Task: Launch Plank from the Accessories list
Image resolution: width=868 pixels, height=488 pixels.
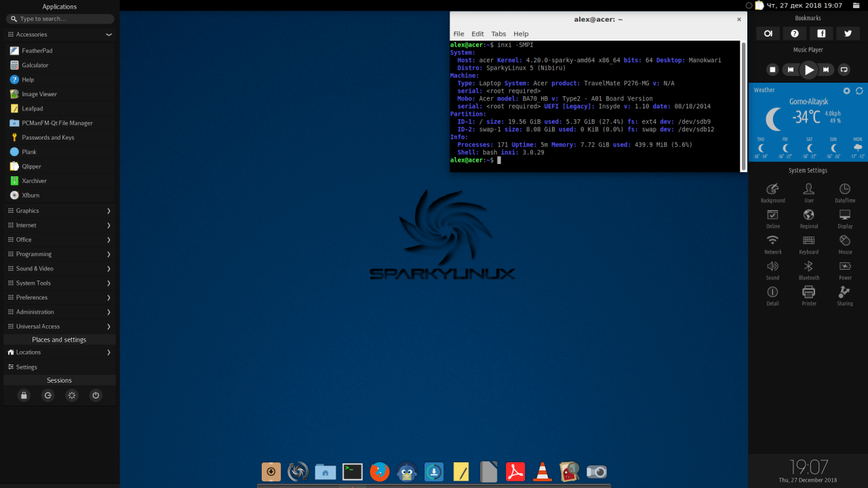Action: (60, 152)
